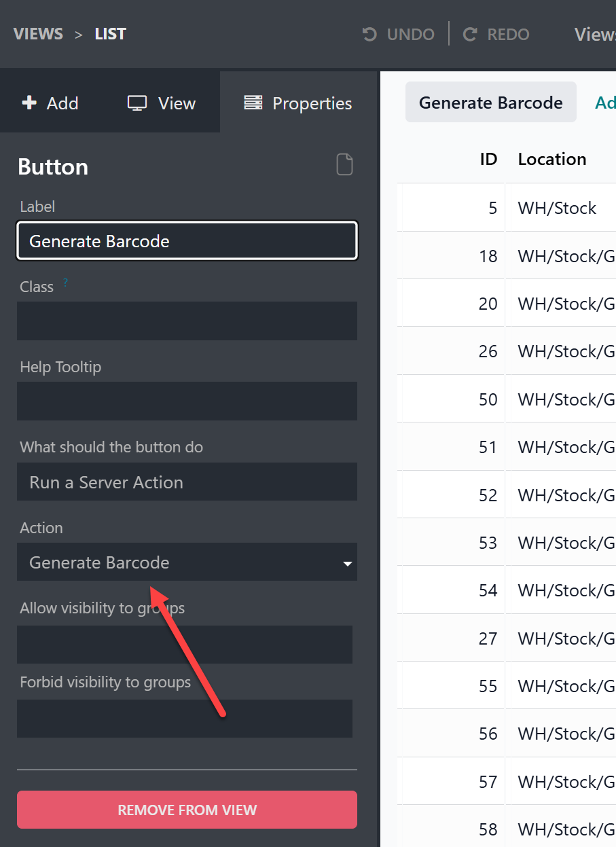This screenshot has height=847, width=616.
Task: Click the Remove From View button
Action: [x=187, y=810]
